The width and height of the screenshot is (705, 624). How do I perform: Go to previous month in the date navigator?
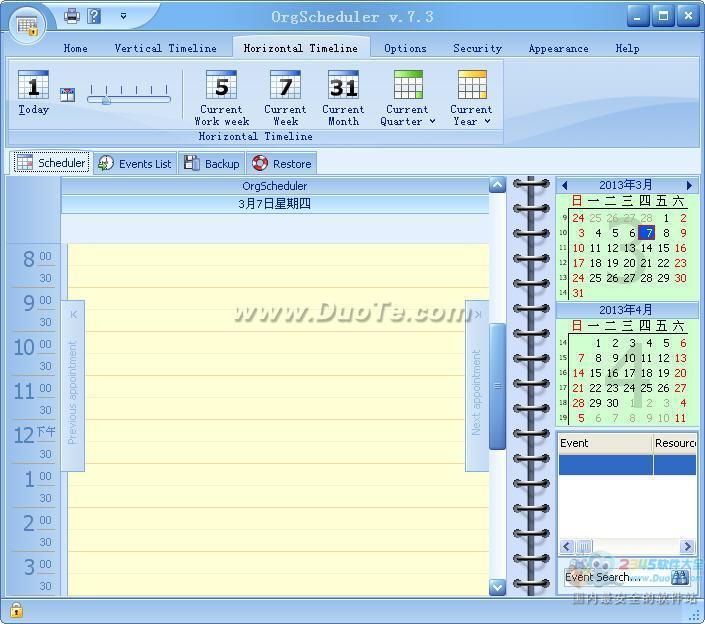(565, 185)
